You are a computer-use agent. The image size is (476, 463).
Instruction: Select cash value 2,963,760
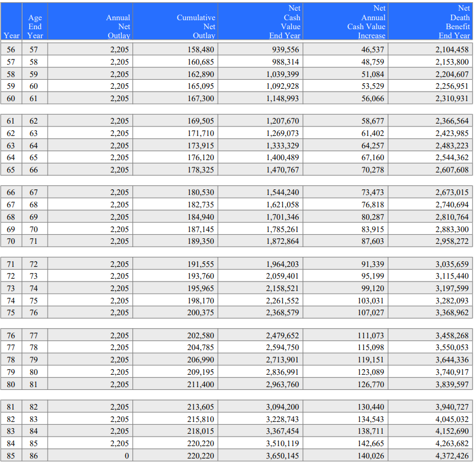pos(283,384)
